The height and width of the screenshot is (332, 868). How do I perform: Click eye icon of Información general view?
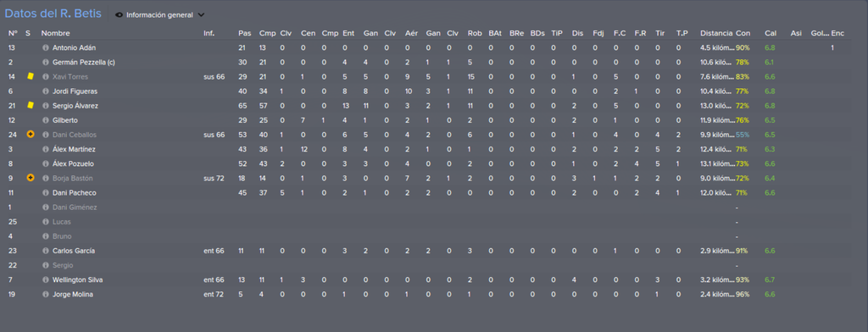119,15
